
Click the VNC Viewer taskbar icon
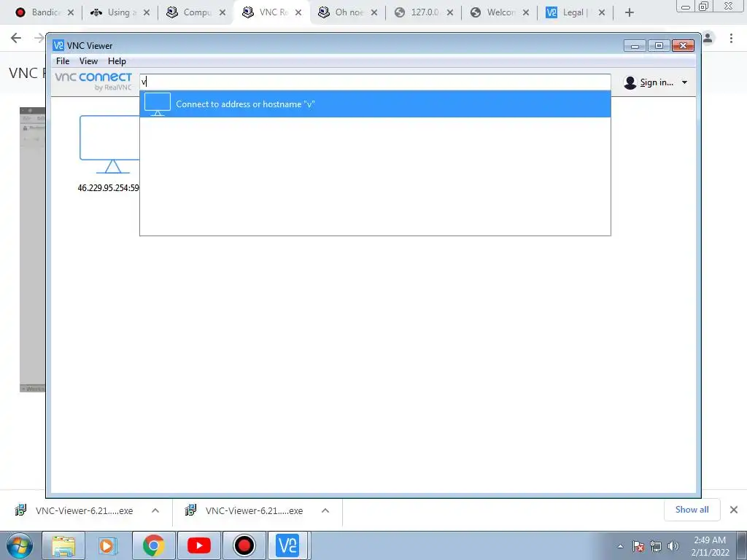[287, 545]
